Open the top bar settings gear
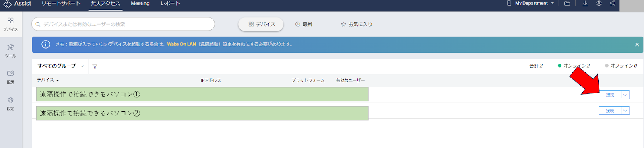The width and height of the screenshot is (644, 148). pos(599,3)
